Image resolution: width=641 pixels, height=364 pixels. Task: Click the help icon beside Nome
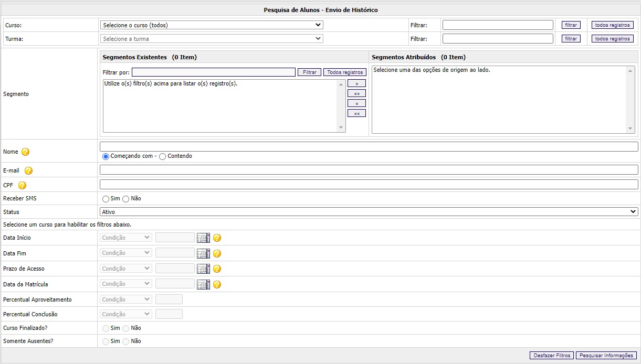[25, 152]
